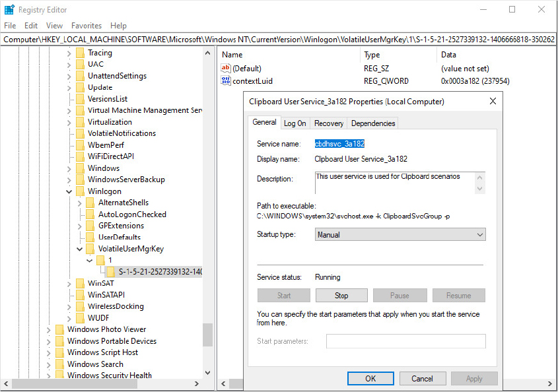Expand the AlternateShells key
The width and height of the screenshot is (558, 392).
click(79, 203)
